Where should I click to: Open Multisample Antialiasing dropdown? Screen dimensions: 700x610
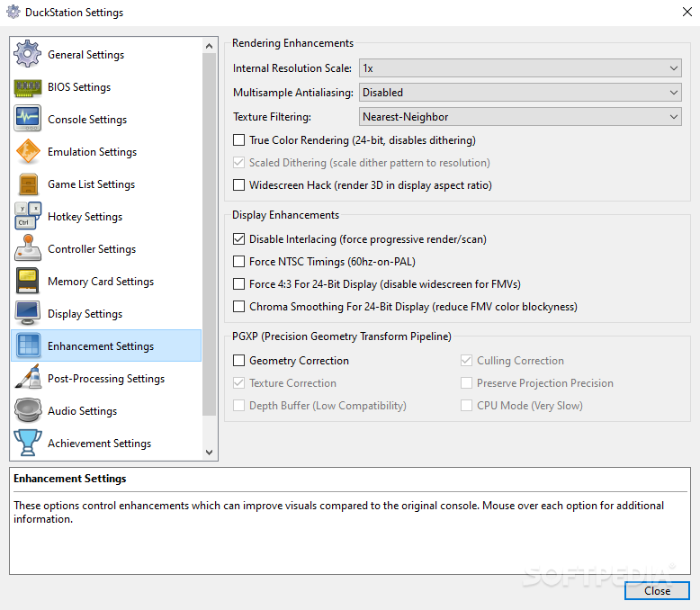point(520,93)
